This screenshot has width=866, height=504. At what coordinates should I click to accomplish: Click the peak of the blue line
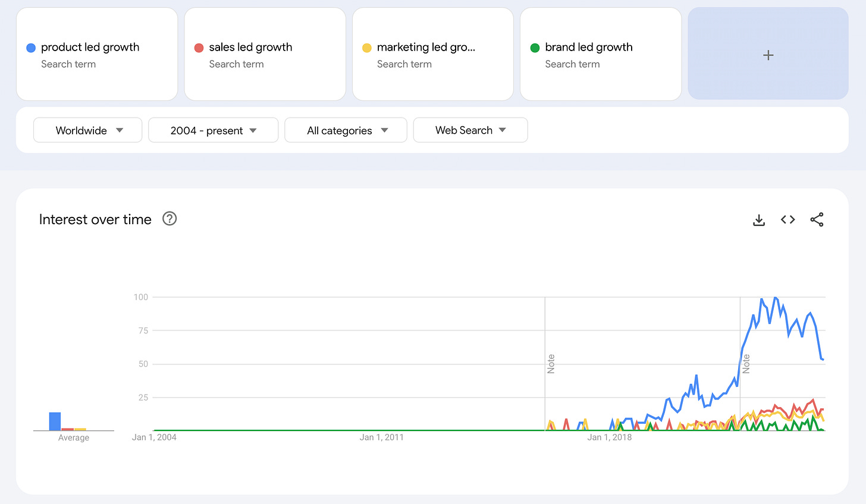click(x=775, y=298)
